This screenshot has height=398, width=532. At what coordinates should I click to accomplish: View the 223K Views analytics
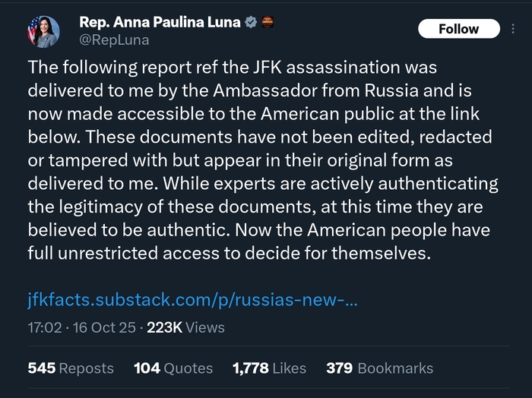click(185, 327)
